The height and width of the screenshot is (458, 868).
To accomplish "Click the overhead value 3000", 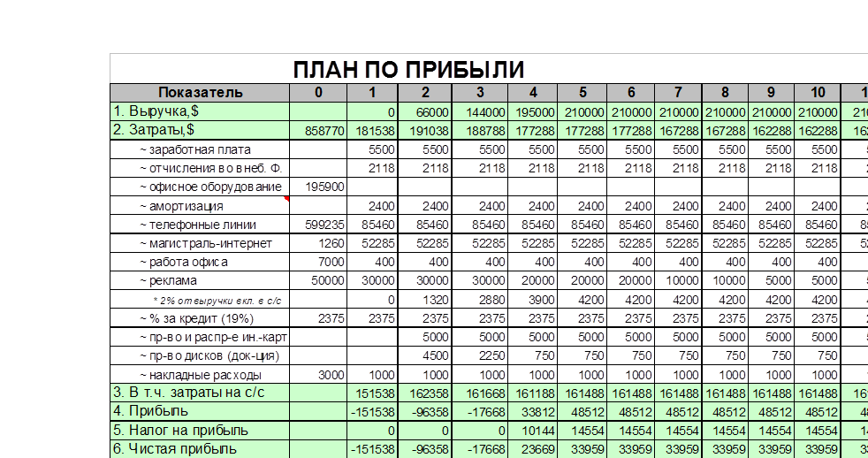I will [318, 375].
